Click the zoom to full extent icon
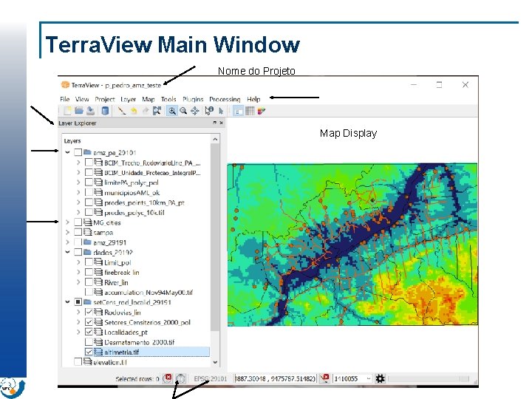The image size is (532, 399). [157, 111]
